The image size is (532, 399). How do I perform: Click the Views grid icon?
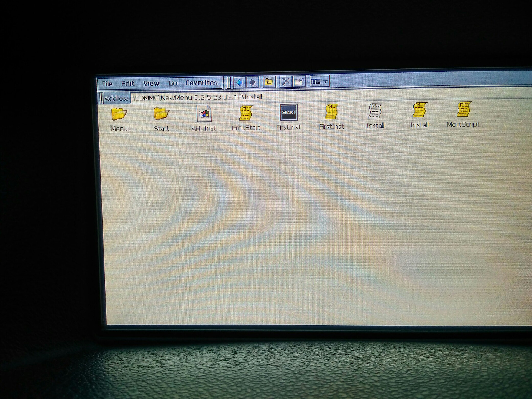(x=316, y=81)
